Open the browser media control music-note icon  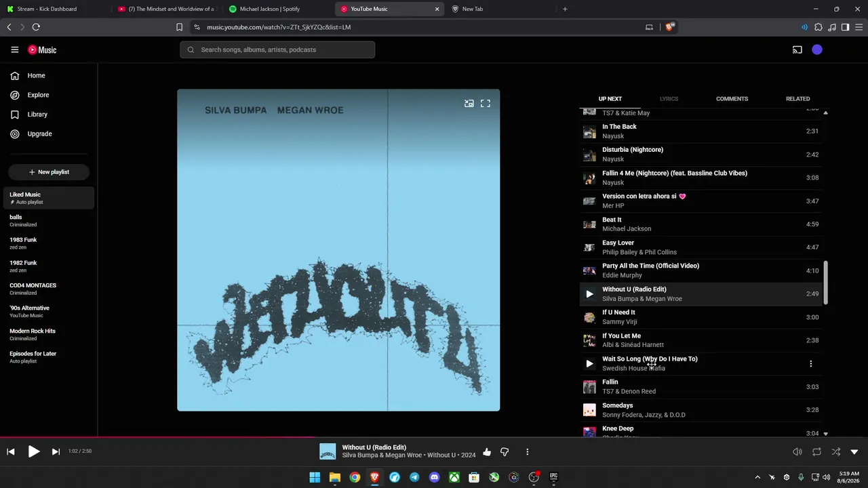pos(832,27)
